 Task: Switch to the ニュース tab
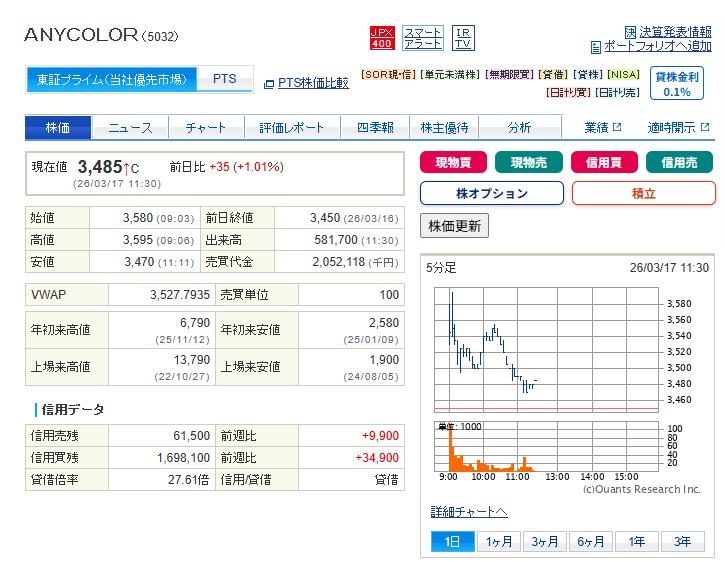(130, 127)
